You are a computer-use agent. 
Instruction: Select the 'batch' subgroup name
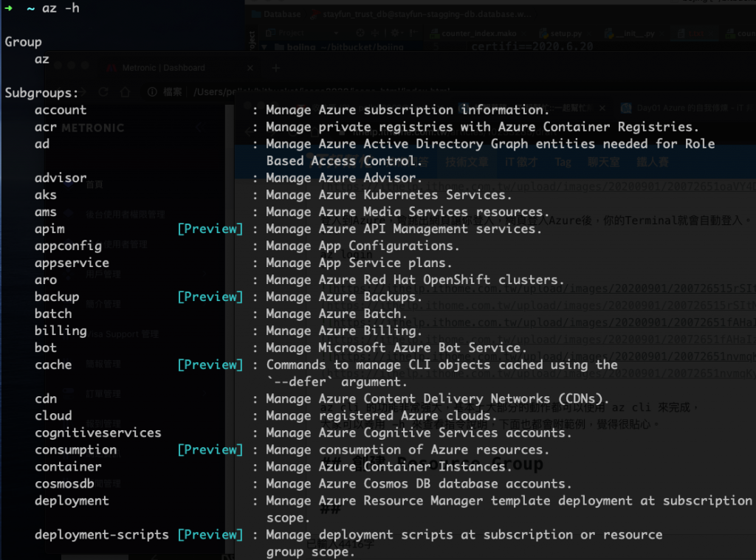coord(53,314)
